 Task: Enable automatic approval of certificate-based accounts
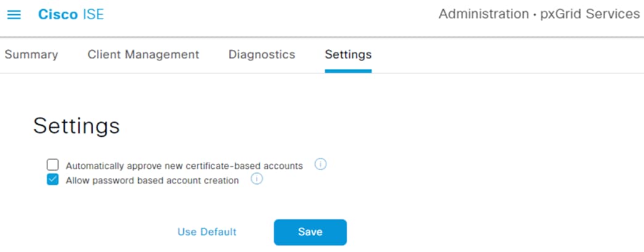tap(52, 165)
